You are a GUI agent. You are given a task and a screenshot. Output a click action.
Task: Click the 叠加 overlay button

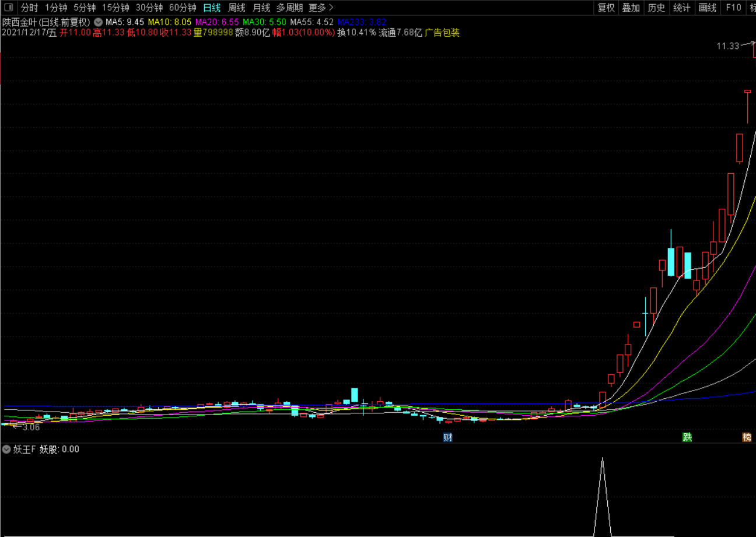(631, 8)
